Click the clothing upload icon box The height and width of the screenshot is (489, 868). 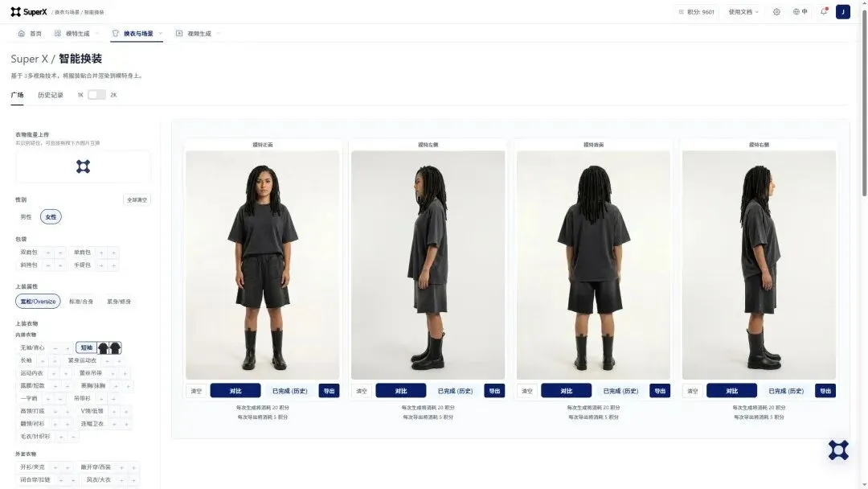pos(83,166)
